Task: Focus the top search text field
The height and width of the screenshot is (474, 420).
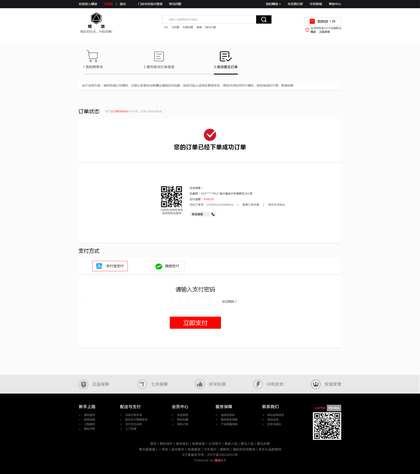Action: coord(209,19)
